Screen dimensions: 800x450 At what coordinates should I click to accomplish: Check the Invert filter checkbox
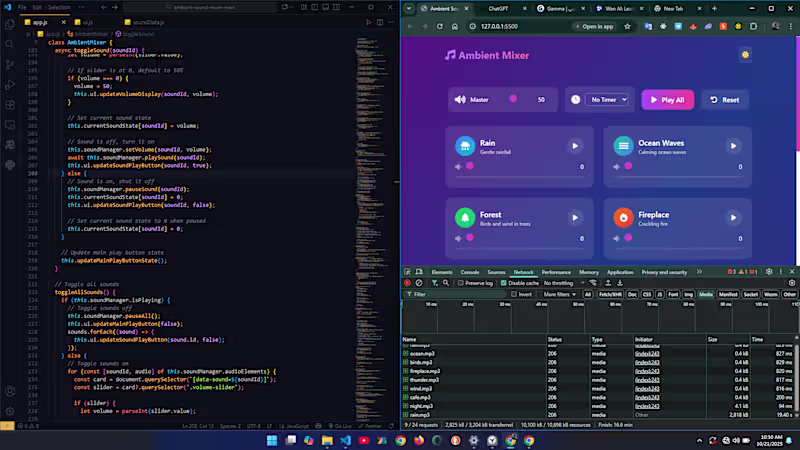click(x=514, y=294)
